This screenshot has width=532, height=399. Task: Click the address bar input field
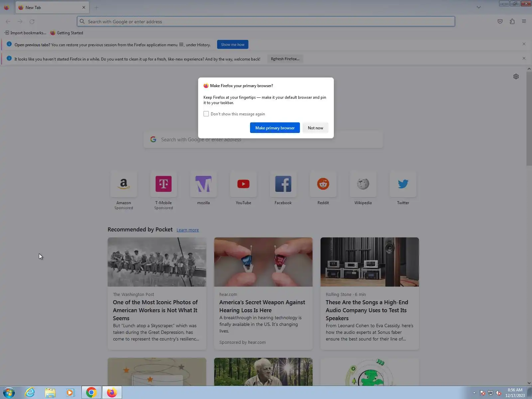point(266,22)
